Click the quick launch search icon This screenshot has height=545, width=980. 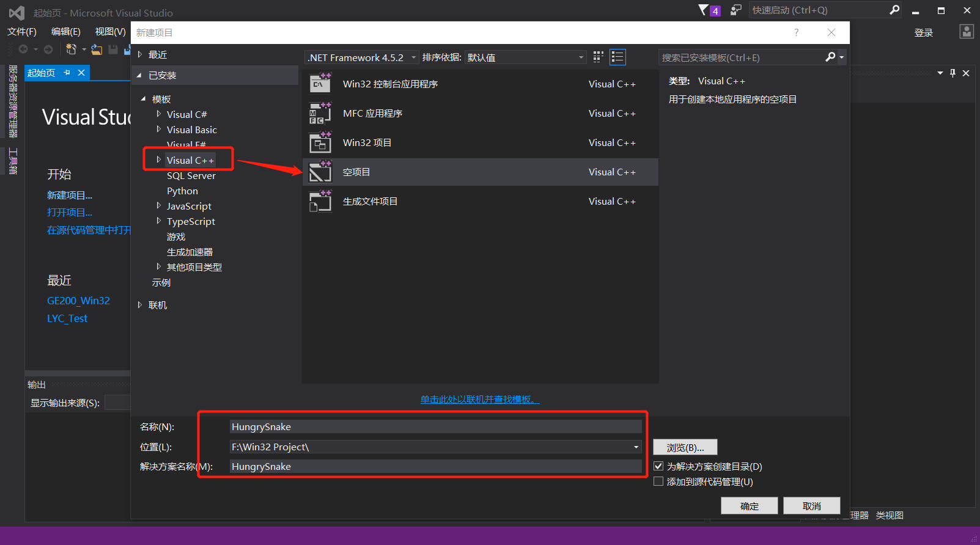click(x=894, y=10)
